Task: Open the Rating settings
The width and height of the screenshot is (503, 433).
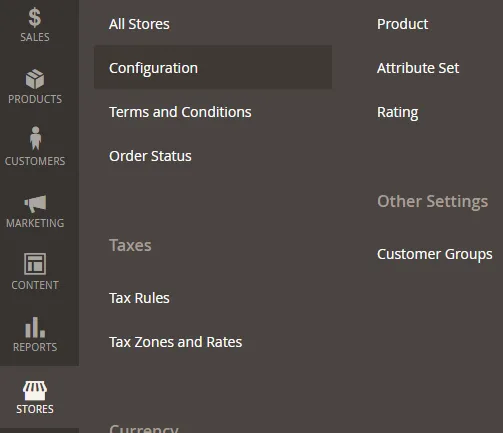Action: tap(398, 113)
